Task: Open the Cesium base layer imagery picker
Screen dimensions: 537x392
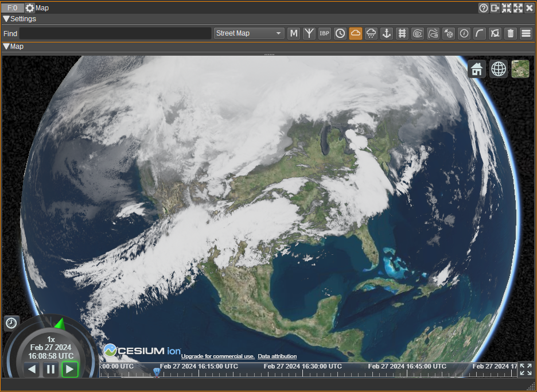Action: pyautogui.click(x=520, y=69)
